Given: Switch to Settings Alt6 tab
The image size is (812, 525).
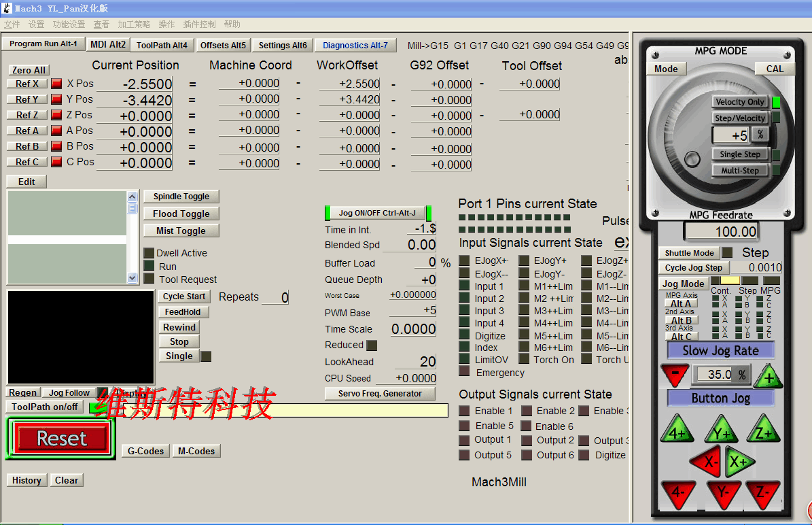Looking at the screenshot, I should point(283,45).
